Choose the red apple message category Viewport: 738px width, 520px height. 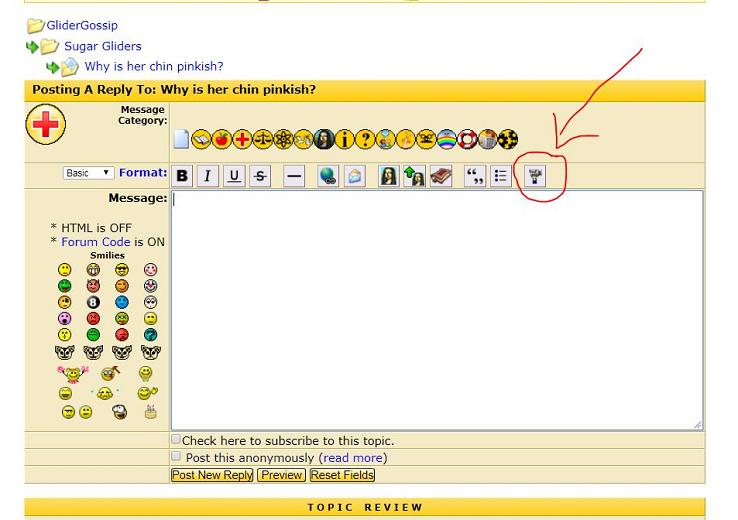(x=222, y=139)
